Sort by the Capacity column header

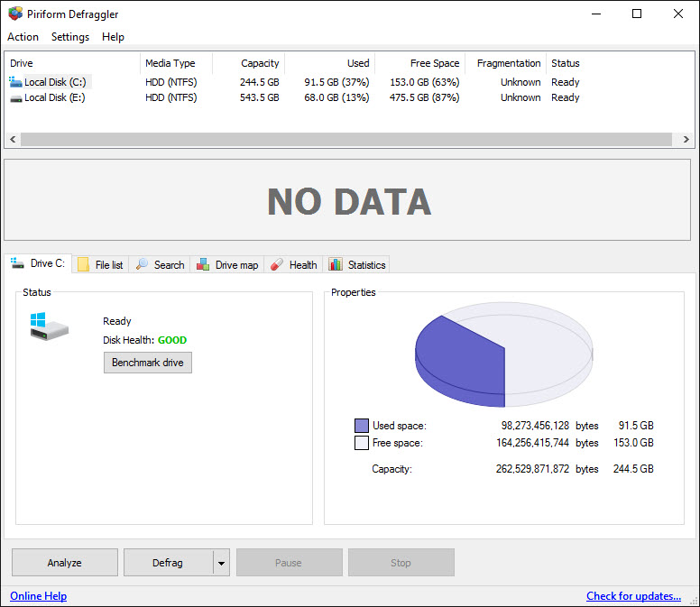pyautogui.click(x=249, y=63)
